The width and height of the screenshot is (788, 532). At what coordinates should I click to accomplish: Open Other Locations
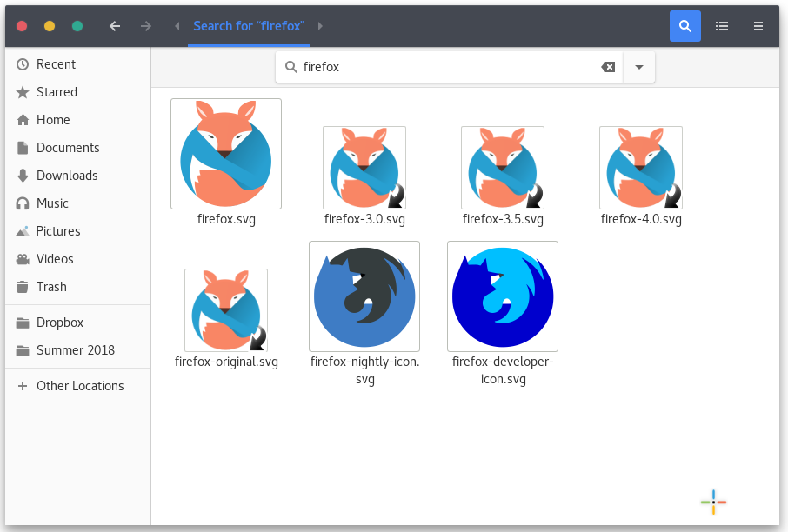click(x=80, y=386)
